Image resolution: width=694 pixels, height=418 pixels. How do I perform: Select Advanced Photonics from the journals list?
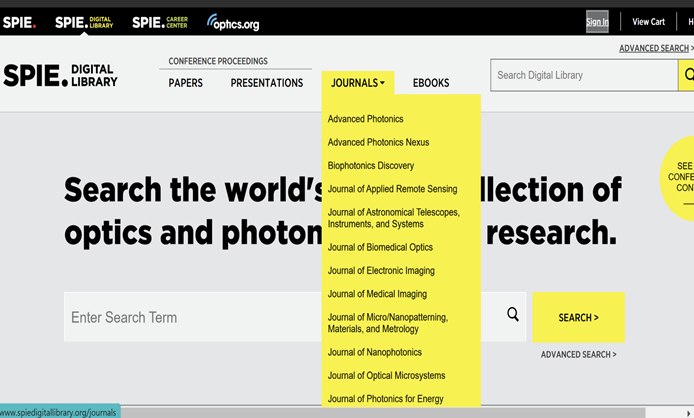click(366, 119)
